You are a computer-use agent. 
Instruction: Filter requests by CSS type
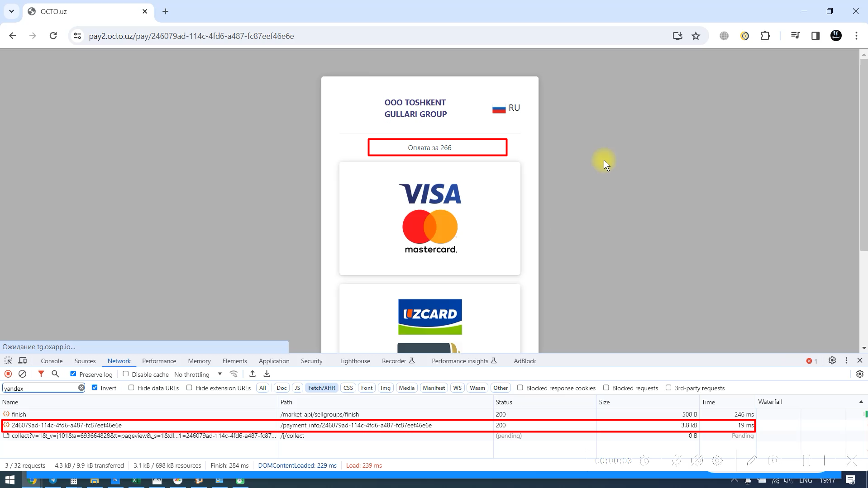pyautogui.click(x=348, y=388)
